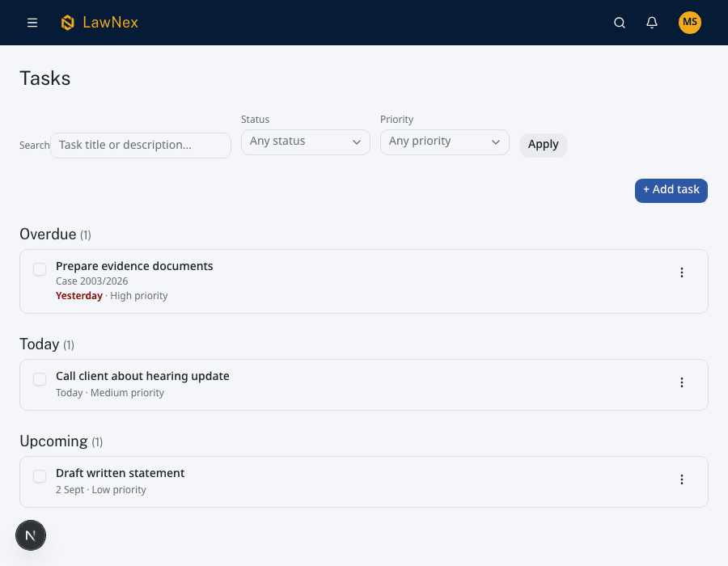Click the Priority filter label
Viewport: 728px width, 566px height.
pyautogui.click(x=396, y=119)
